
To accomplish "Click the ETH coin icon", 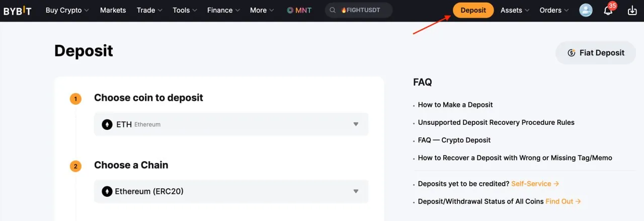I will pyautogui.click(x=107, y=124).
